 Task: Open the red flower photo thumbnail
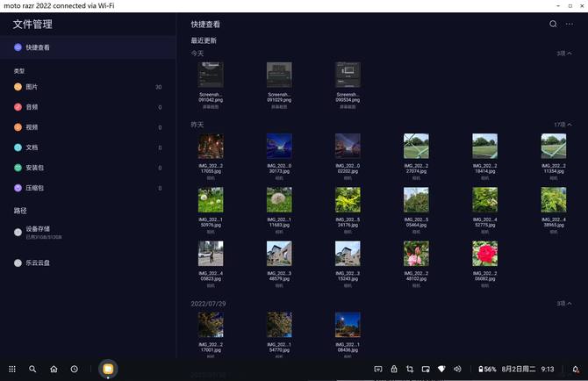[x=484, y=254]
